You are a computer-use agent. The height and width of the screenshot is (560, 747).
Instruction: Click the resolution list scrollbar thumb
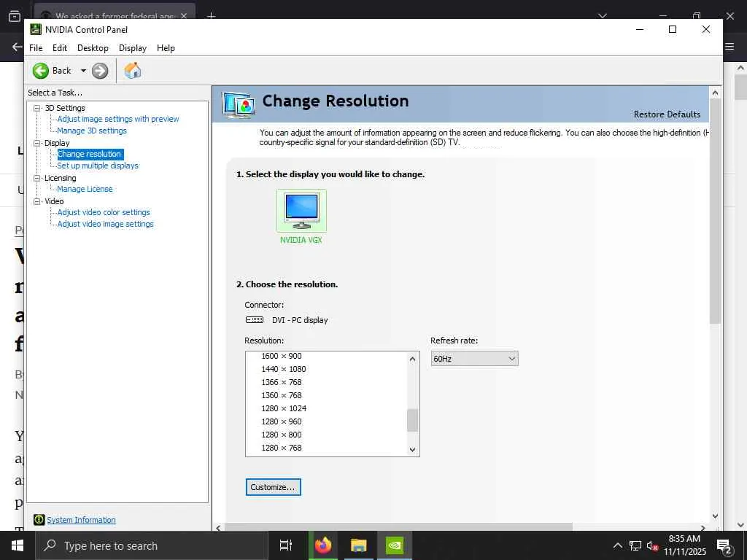(x=413, y=421)
